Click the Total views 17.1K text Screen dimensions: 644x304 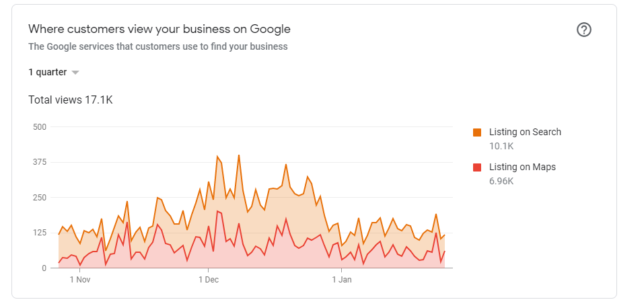coord(70,100)
